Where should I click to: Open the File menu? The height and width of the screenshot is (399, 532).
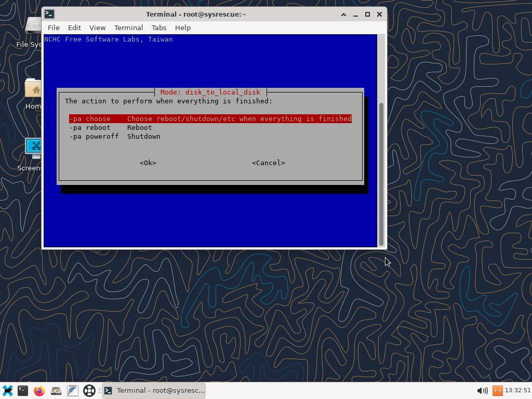(x=54, y=28)
